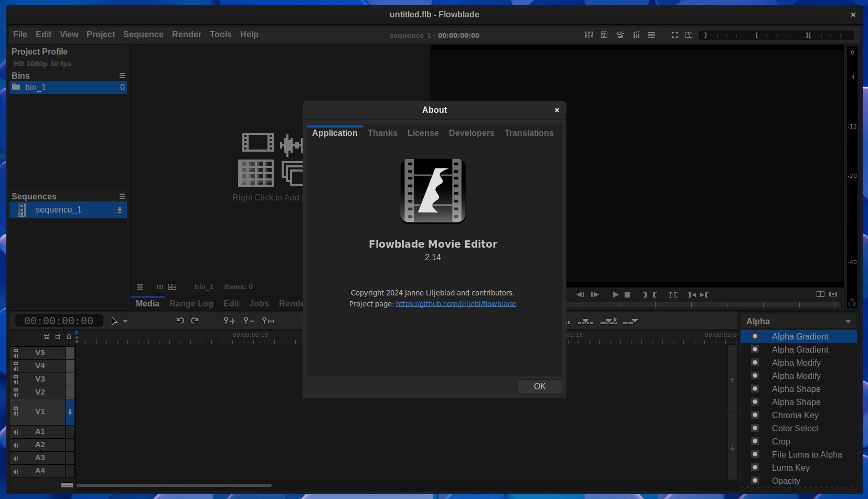
Task: Open the Sequences panel hamburger menu
Action: (x=122, y=196)
